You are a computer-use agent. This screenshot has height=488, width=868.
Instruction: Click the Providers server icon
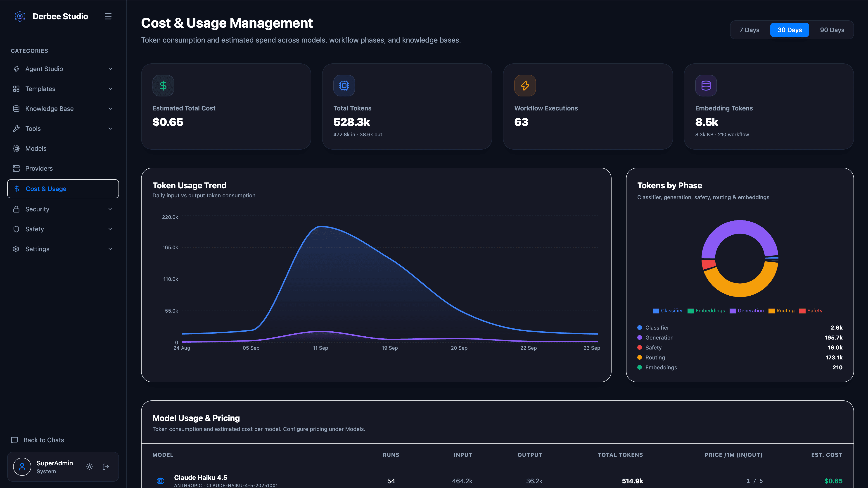(16, 168)
